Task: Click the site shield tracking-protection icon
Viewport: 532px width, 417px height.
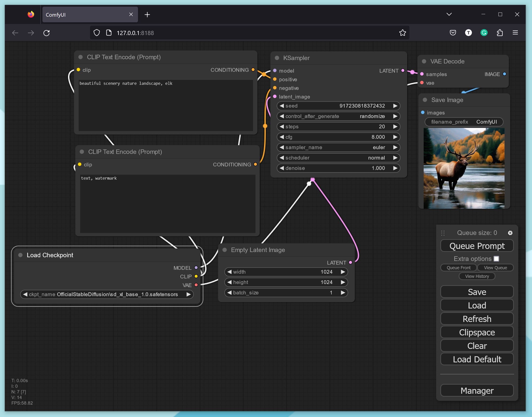Action: pyautogui.click(x=97, y=33)
